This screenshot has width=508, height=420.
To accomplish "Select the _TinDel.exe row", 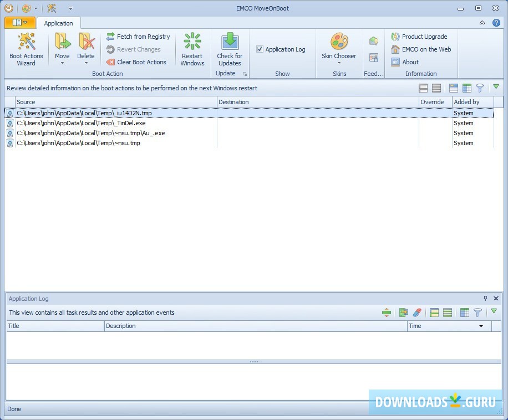I will 249,123.
